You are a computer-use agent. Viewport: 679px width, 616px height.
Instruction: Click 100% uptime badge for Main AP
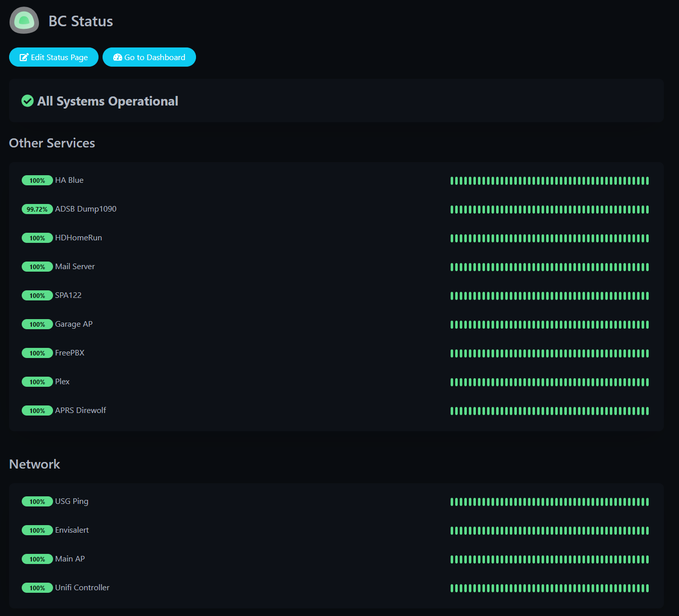[x=37, y=559]
